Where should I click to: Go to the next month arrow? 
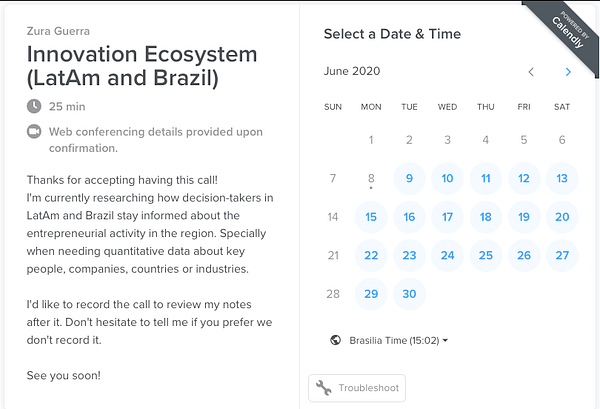click(x=568, y=72)
